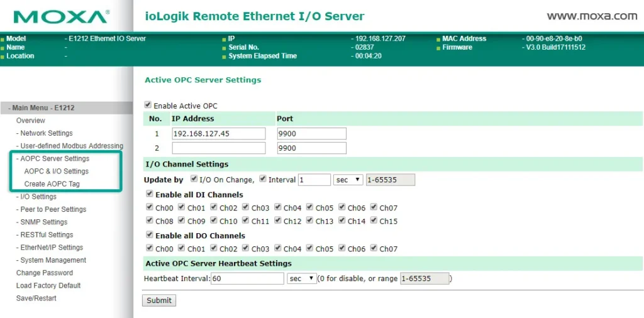Click the empty server 2 IP Address field
This screenshot has width=644, height=318.
pos(219,148)
